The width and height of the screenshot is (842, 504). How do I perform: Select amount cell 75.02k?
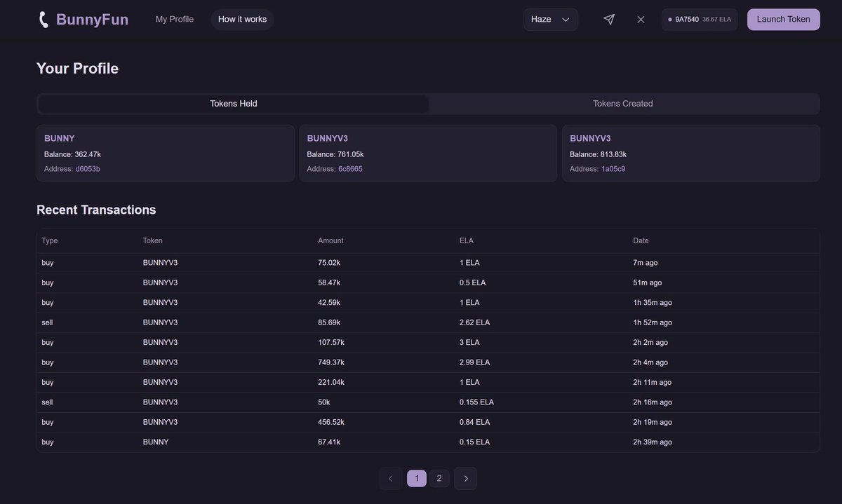[329, 263]
